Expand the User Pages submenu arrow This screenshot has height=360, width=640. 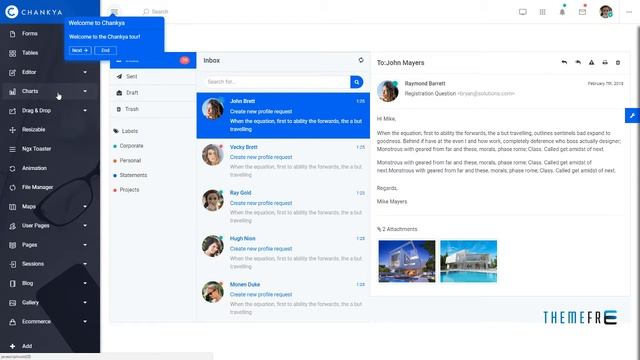pyautogui.click(x=85, y=226)
